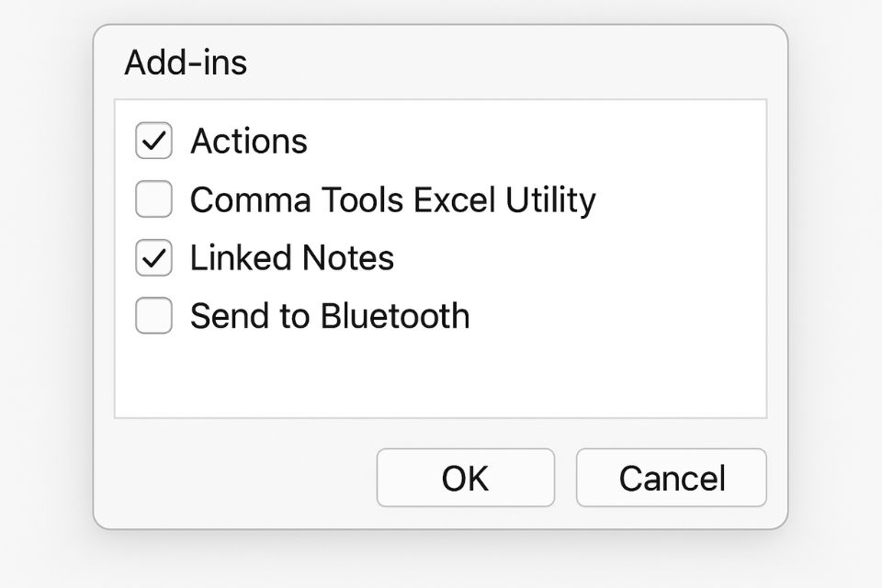The width and height of the screenshot is (882, 588).
Task: Click the blank list area below Send to Bluetooth
Action: point(439,377)
